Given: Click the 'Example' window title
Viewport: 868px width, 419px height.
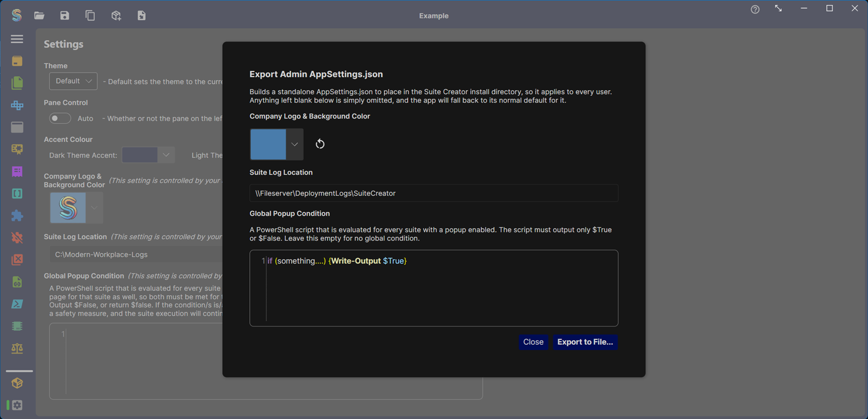Looking at the screenshot, I should (433, 16).
